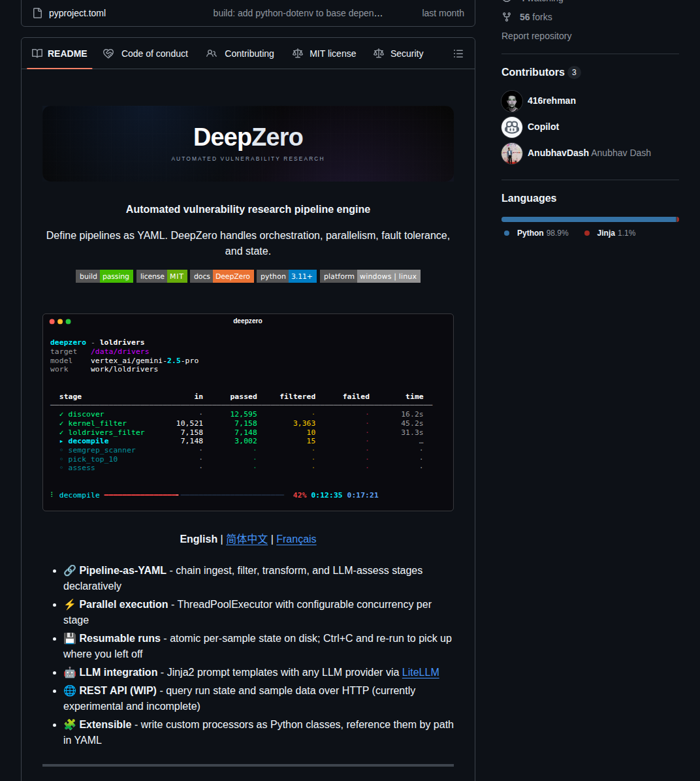Click the 'semgrep_scanner' stage row text
Screen dimensions: 700x781
tap(102, 451)
